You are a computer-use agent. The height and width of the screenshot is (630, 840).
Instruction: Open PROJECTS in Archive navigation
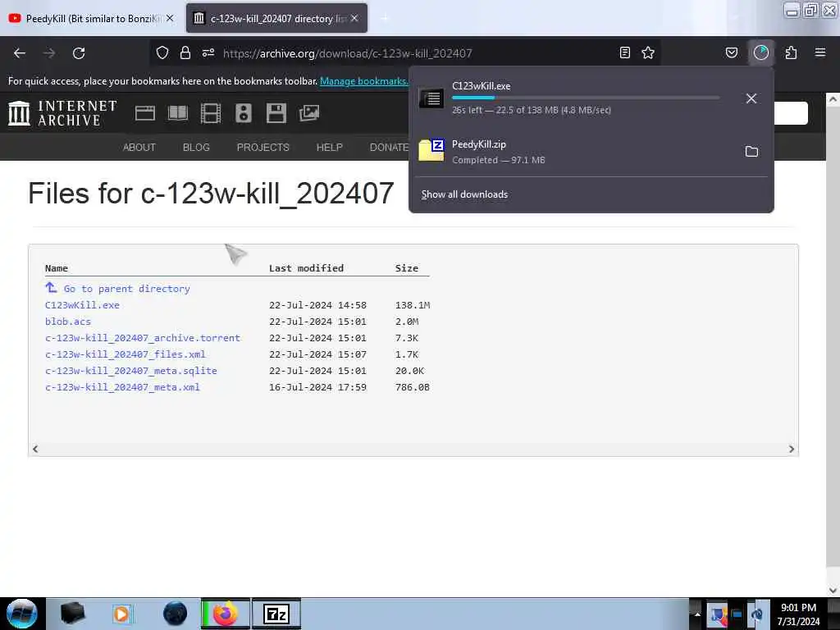[x=263, y=148]
